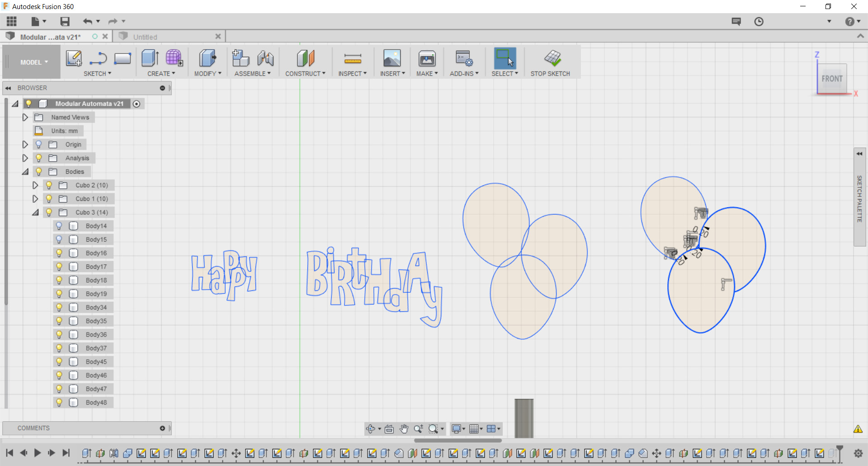This screenshot has width=868, height=466.
Task: Click the Orbit navigation tool
Action: click(x=371, y=428)
